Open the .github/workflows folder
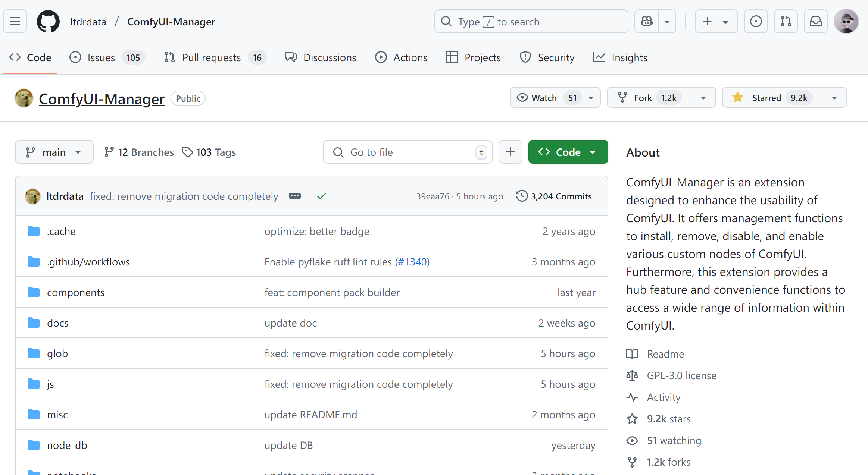The width and height of the screenshot is (868, 475). [x=88, y=262]
